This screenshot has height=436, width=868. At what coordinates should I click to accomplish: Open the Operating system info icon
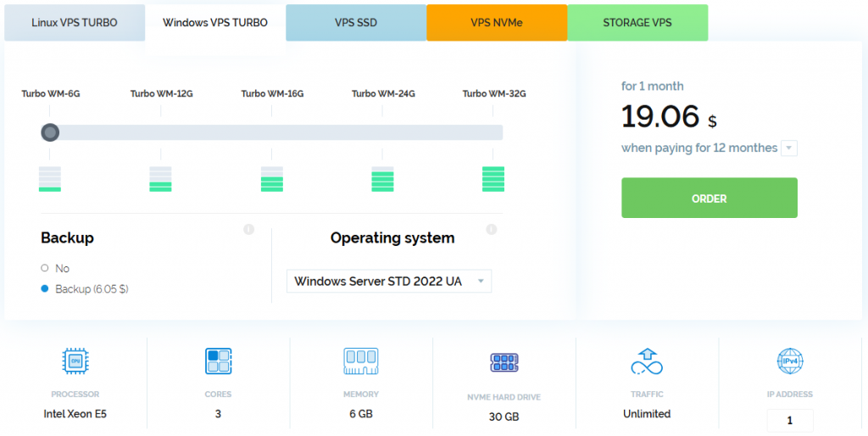(x=491, y=229)
